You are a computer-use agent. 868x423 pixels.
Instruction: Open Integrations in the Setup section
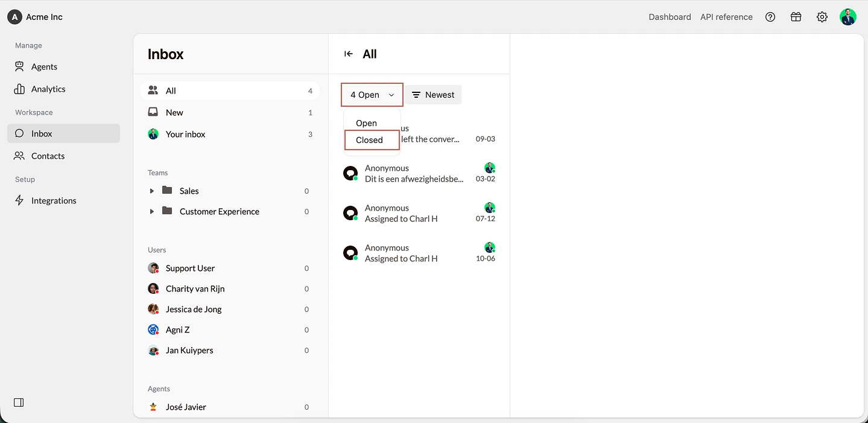[x=63, y=200]
